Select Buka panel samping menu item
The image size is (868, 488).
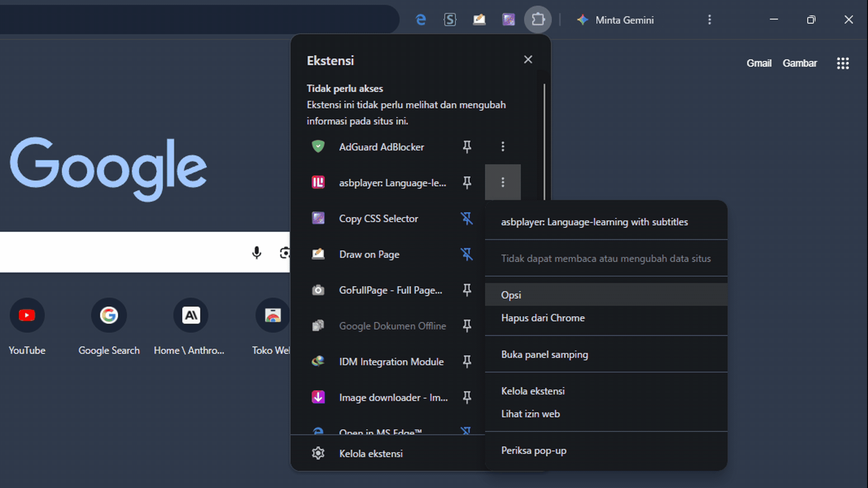606,354
